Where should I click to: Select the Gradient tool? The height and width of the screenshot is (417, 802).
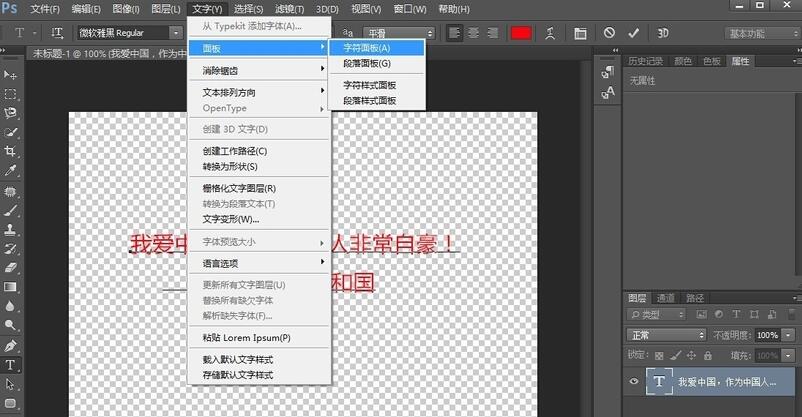coord(10,287)
